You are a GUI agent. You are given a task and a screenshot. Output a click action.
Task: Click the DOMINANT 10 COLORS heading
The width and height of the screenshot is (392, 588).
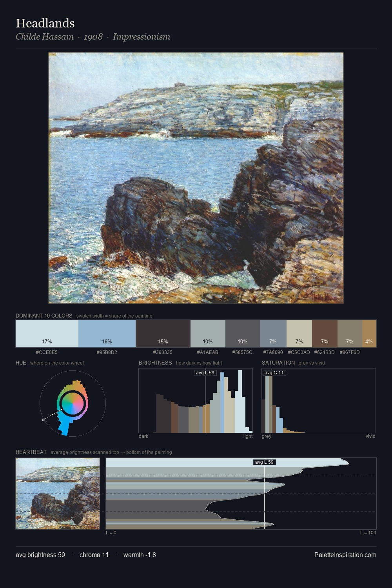click(44, 316)
